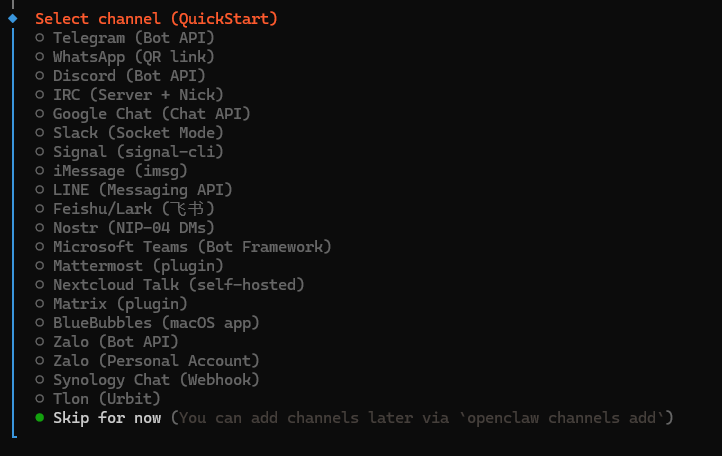
Task: Pick Microsoft Teams (Bot Framework)
Action: 192,247
